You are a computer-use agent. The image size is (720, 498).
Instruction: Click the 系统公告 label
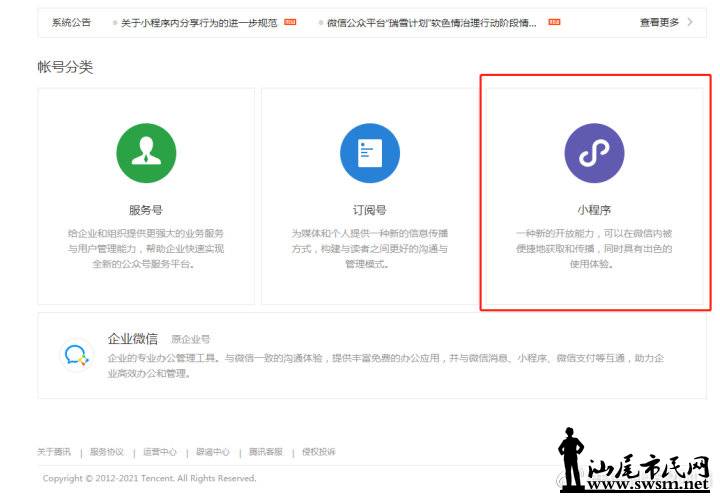(71, 22)
